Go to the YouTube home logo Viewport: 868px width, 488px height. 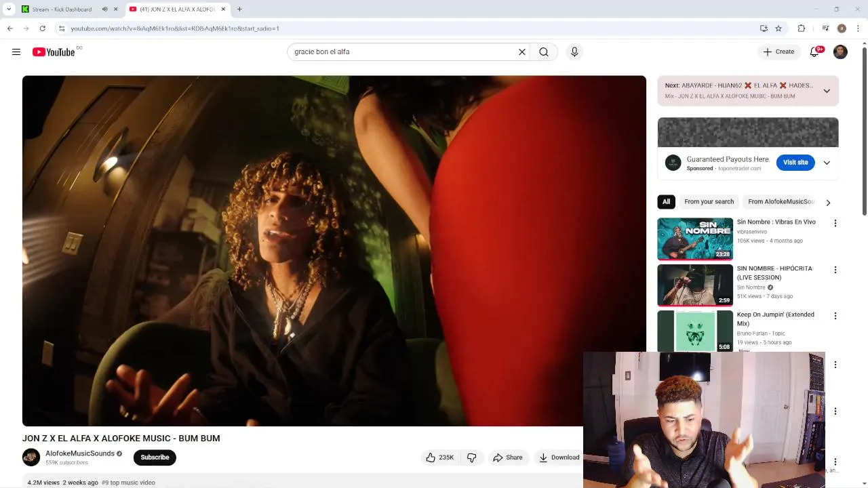click(54, 52)
